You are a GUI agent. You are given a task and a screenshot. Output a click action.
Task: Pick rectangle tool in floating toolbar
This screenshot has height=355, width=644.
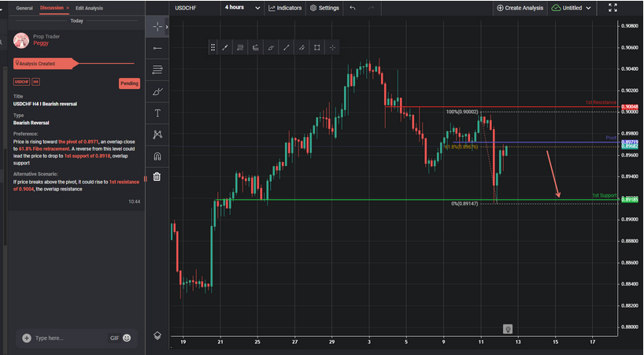pos(317,47)
